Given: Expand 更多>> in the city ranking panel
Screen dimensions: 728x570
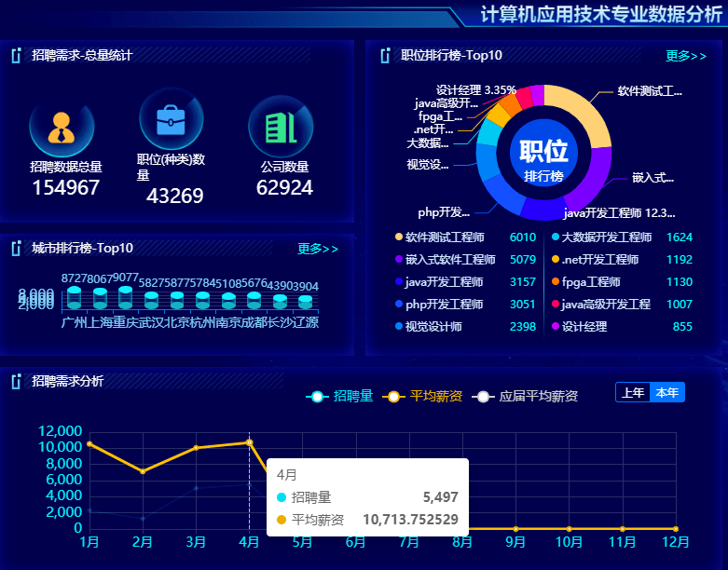Looking at the screenshot, I should point(318,249).
